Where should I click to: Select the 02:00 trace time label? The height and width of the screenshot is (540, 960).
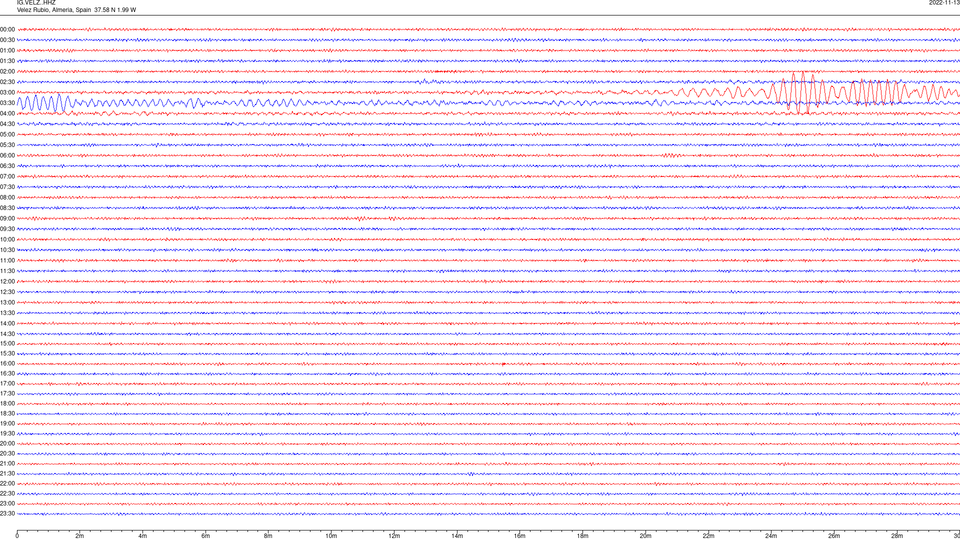7,72
